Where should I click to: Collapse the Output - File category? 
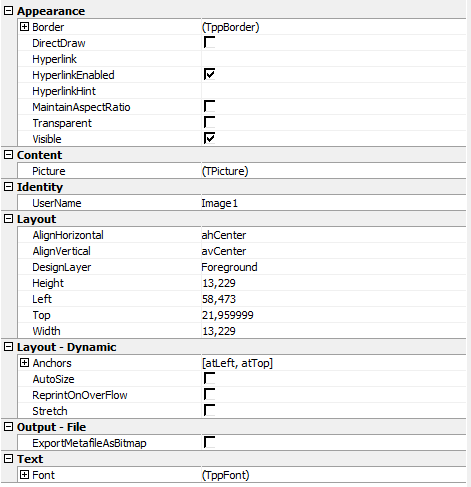point(8,427)
